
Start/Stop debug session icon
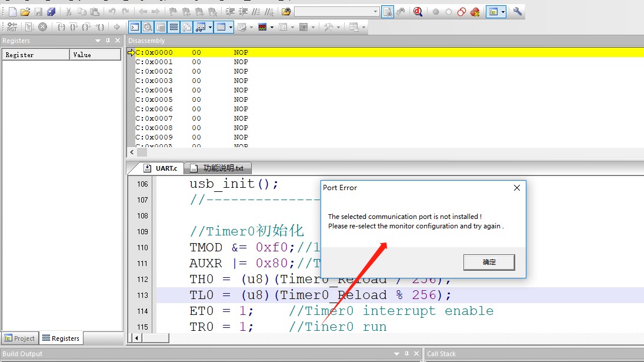(418, 12)
